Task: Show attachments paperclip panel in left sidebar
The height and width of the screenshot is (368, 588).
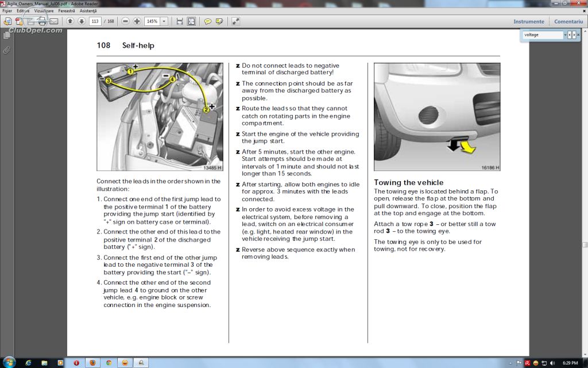Action: tap(6, 50)
